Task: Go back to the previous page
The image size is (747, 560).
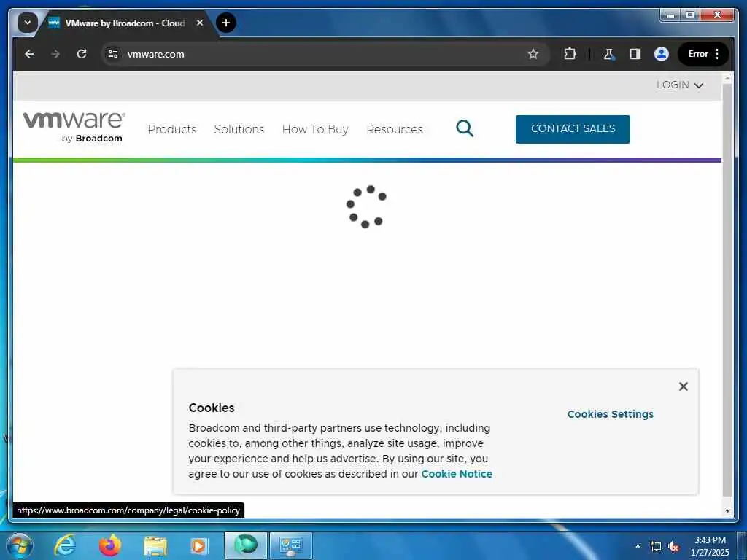Action: click(x=29, y=54)
